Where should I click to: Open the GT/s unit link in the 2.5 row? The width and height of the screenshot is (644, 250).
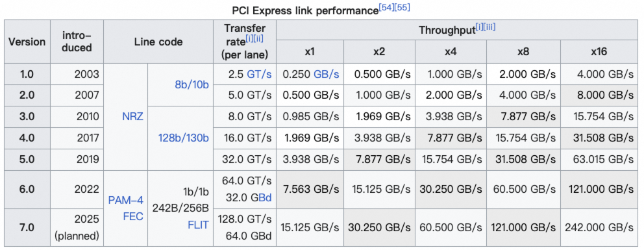click(x=259, y=74)
